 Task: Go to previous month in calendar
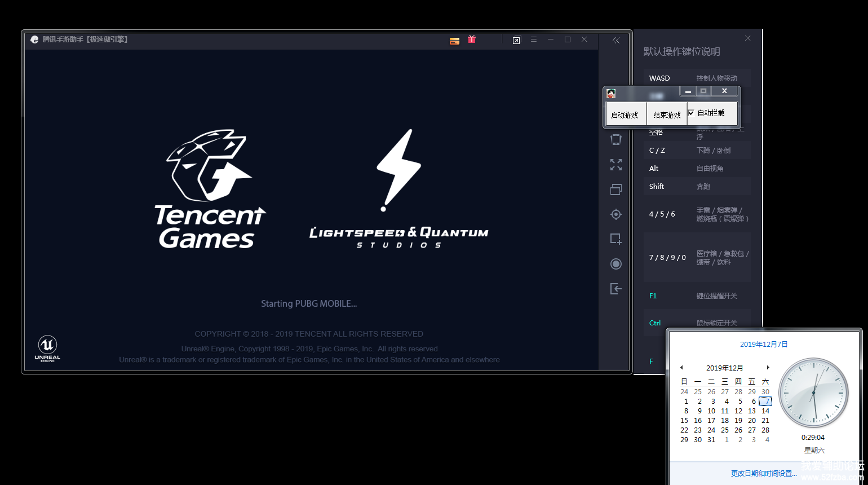[x=681, y=368]
